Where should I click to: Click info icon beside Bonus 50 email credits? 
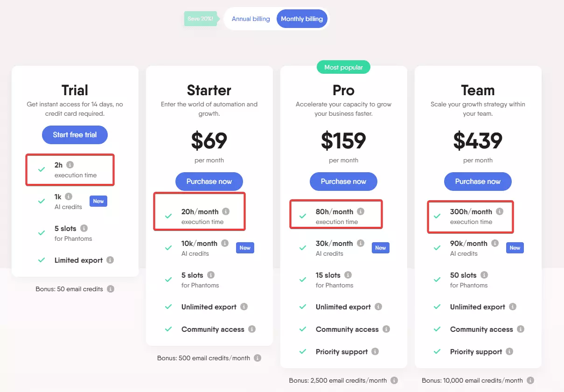tap(111, 289)
